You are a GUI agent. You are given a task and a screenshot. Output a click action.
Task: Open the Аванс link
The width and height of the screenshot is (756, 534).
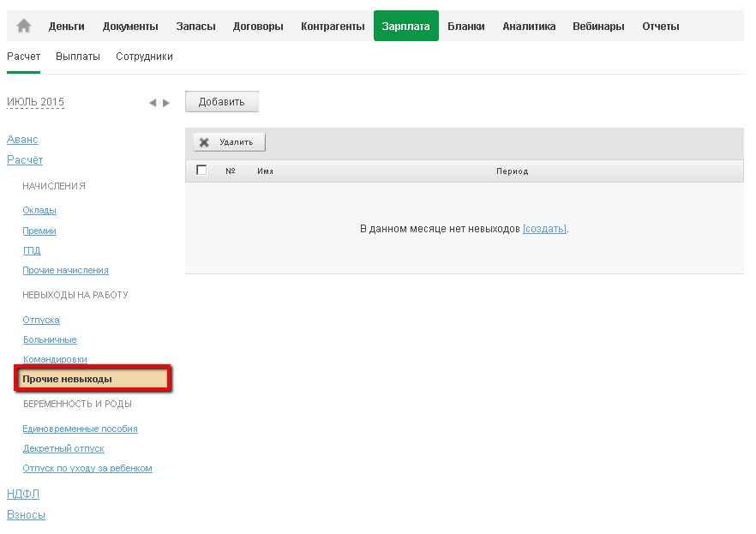click(x=22, y=139)
